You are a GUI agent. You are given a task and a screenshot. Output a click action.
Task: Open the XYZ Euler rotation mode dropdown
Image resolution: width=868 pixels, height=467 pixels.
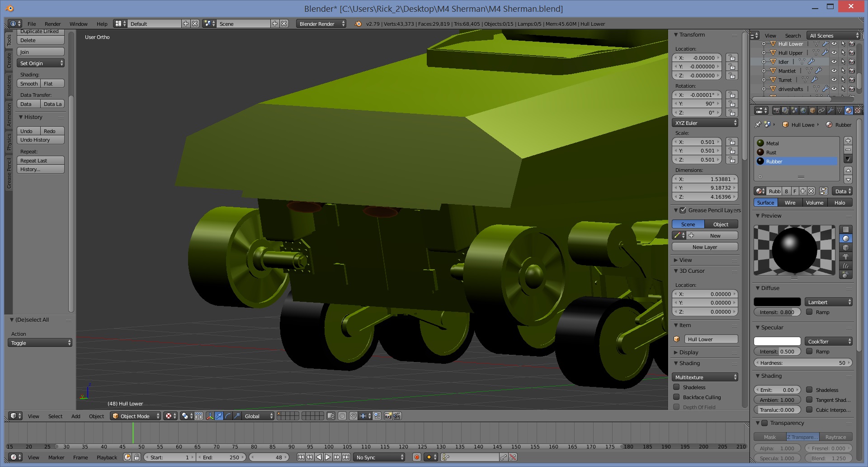pyautogui.click(x=705, y=123)
